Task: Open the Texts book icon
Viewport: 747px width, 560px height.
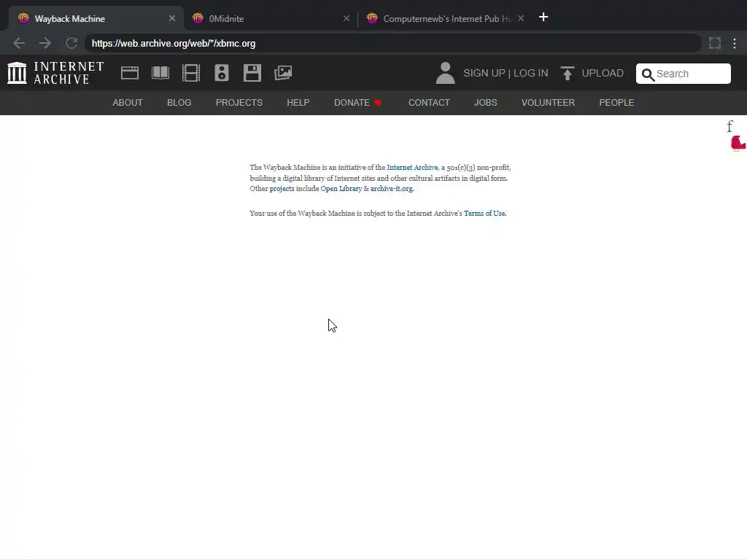Action: point(160,73)
